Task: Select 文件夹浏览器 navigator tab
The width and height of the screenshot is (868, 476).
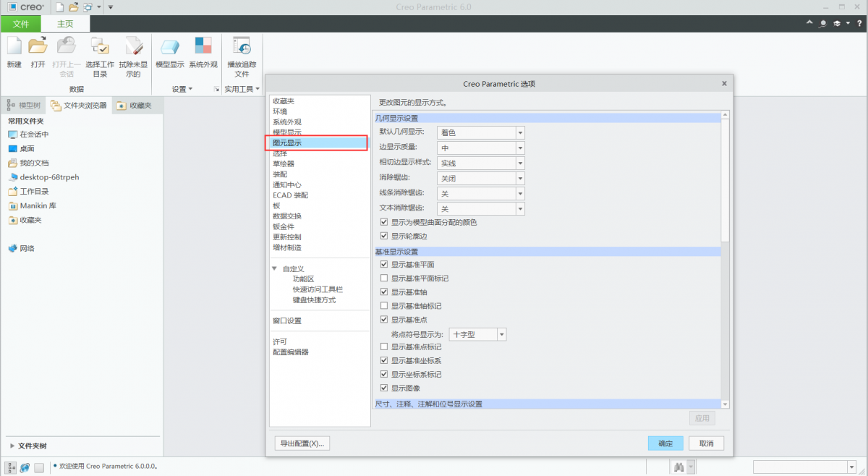Action: pos(79,106)
